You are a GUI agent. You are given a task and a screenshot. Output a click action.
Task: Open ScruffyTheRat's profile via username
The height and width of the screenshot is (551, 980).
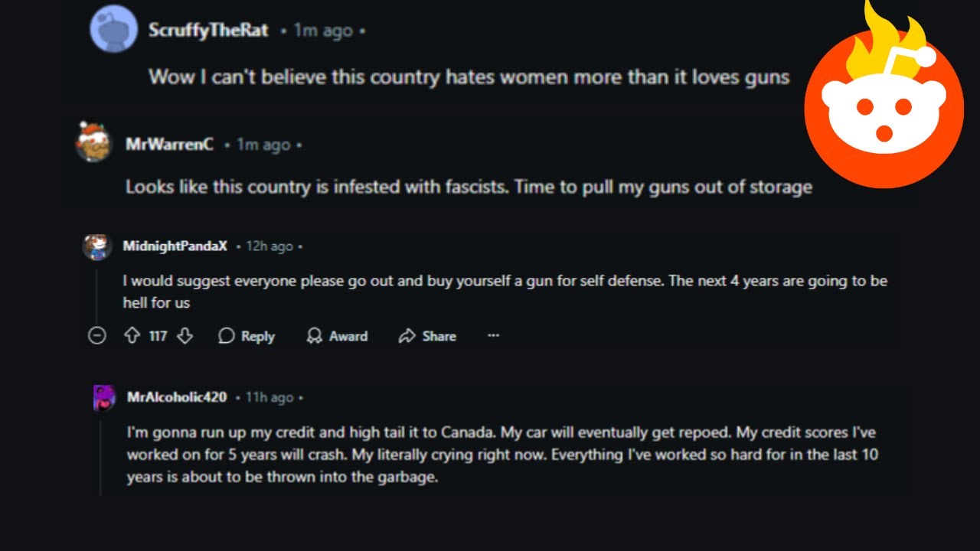(208, 31)
